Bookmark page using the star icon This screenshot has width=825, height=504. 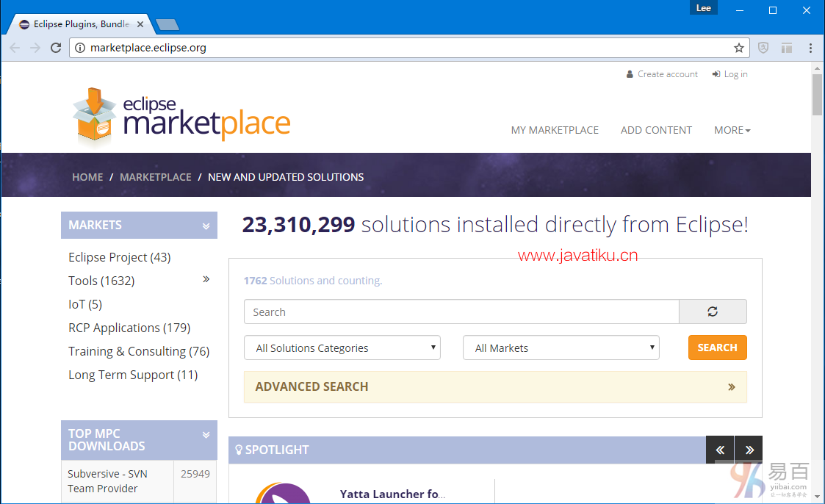tap(738, 48)
